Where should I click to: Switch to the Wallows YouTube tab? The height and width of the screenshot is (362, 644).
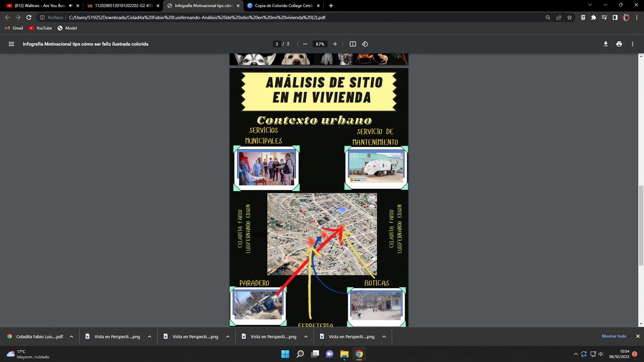pos(39,6)
